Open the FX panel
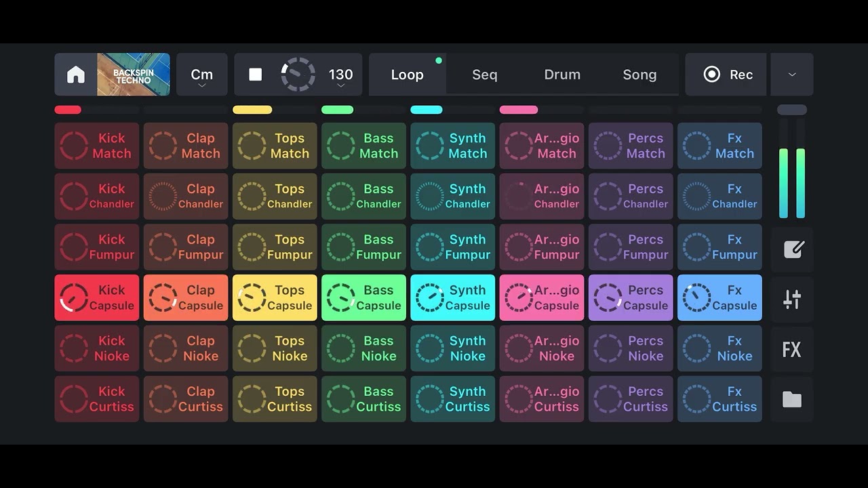Screen dimensions: 868x488 pos(792,350)
